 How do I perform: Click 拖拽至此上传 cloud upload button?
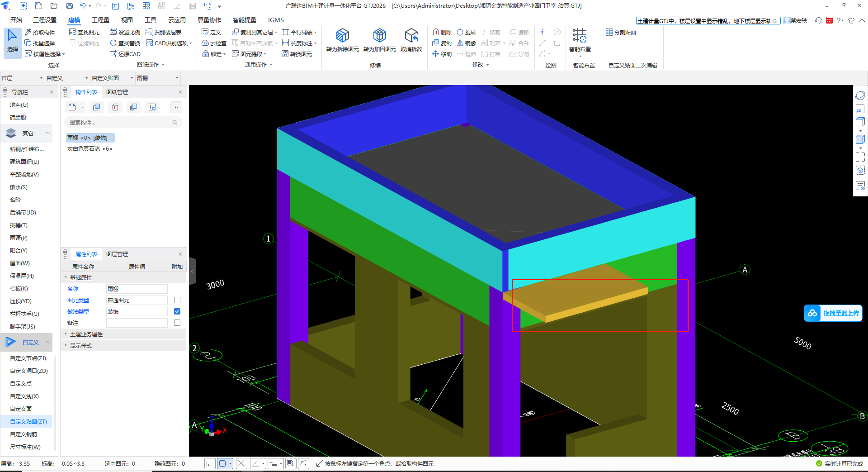(x=833, y=313)
